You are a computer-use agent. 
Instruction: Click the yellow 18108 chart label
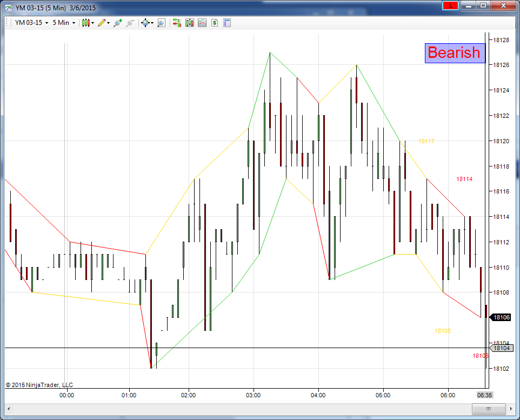click(442, 331)
